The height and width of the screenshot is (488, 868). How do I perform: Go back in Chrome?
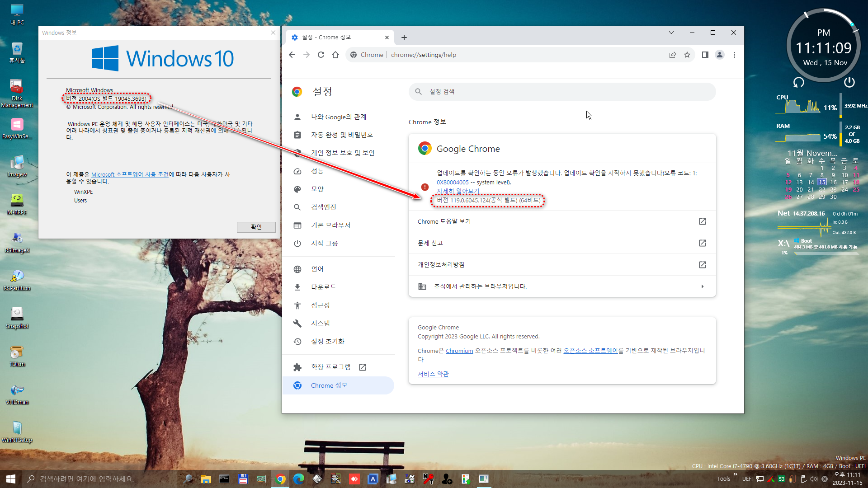point(292,55)
